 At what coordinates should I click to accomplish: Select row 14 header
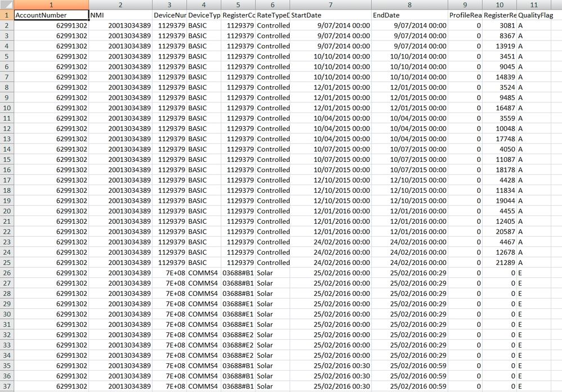(x=6, y=149)
